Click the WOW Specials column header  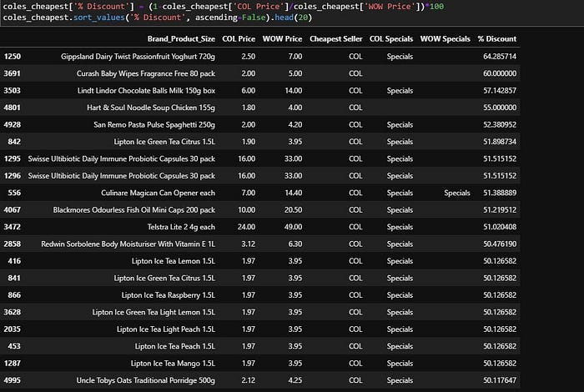pos(445,38)
